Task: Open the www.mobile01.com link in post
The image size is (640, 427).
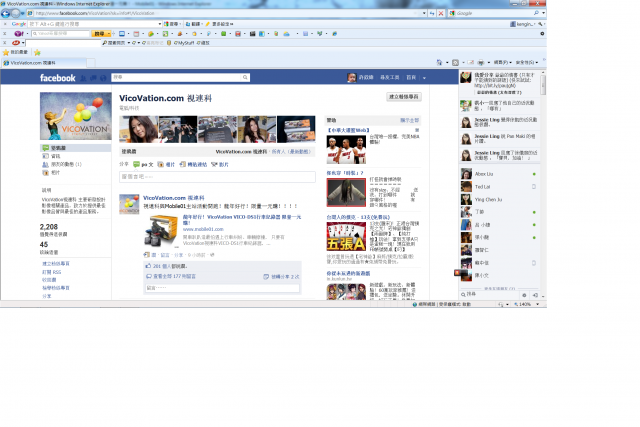Action: coord(203,229)
